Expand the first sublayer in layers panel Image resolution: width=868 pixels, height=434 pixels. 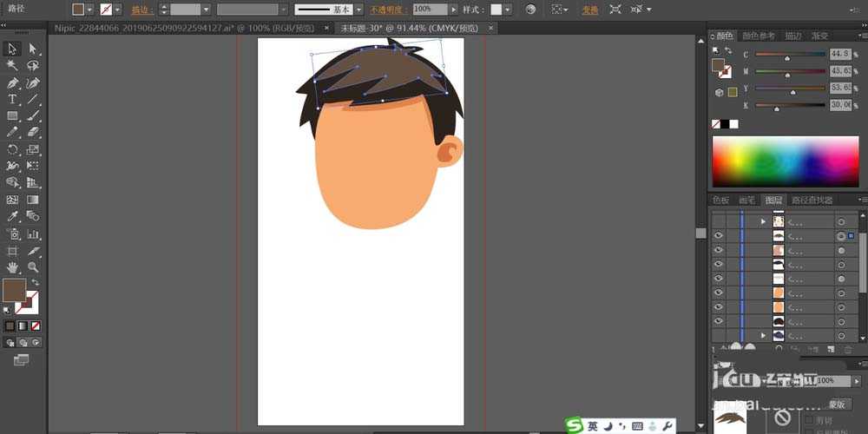(763, 221)
